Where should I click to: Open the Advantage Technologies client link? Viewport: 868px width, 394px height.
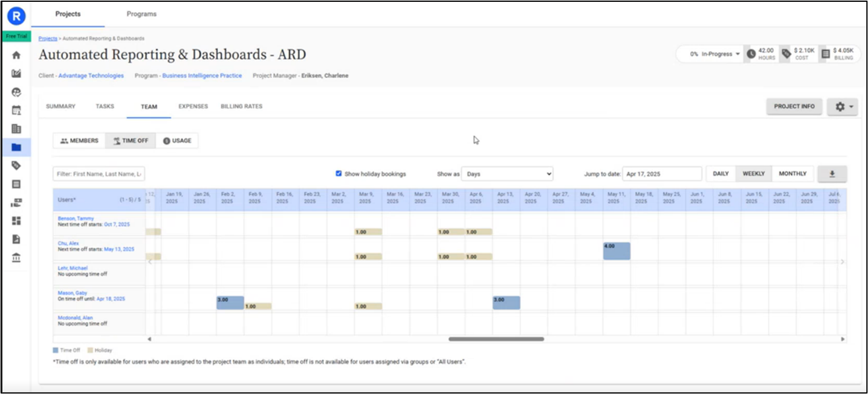tap(91, 76)
